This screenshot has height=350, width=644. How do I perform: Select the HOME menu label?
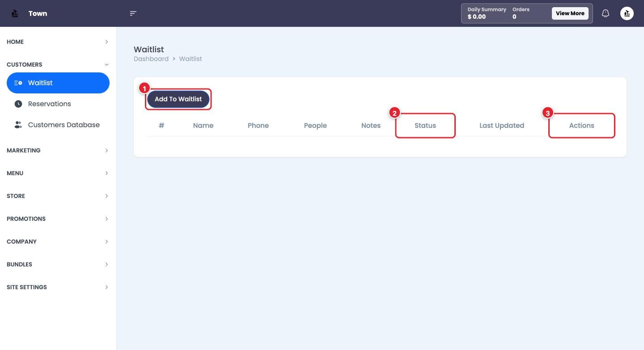[15, 42]
